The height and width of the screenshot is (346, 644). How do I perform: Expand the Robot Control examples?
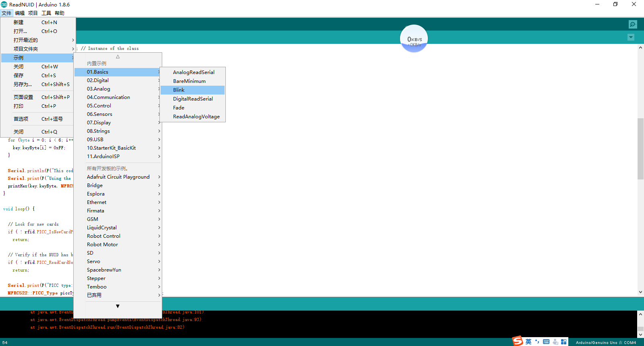(118, 236)
